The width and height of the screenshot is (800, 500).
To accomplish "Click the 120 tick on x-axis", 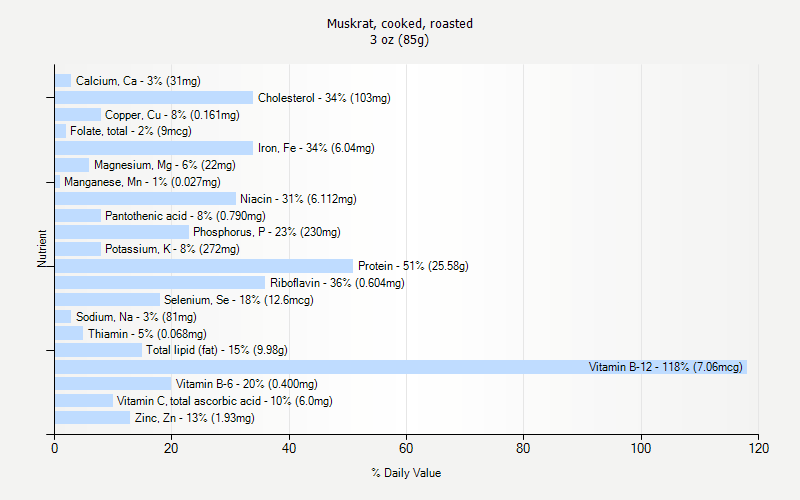I will click(758, 448).
